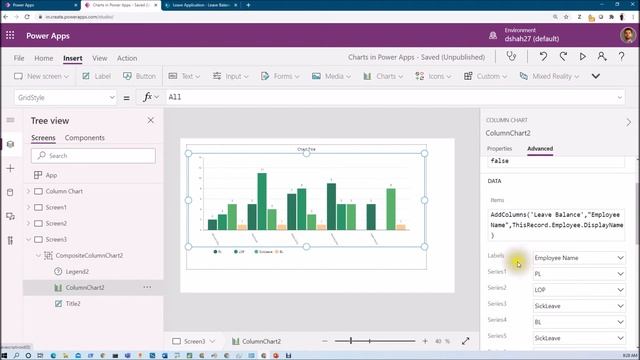Preview the app with play icon

(x=582, y=57)
